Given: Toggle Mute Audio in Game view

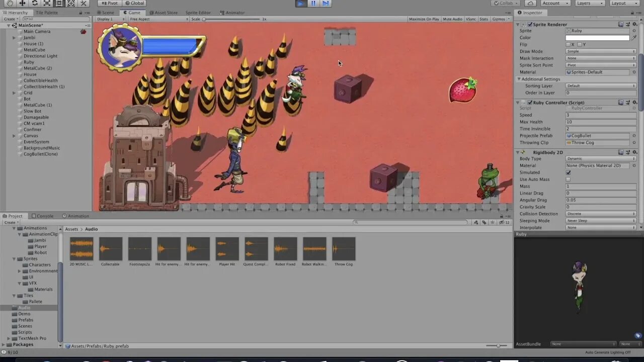Looking at the screenshot, I should pyautogui.click(x=452, y=19).
